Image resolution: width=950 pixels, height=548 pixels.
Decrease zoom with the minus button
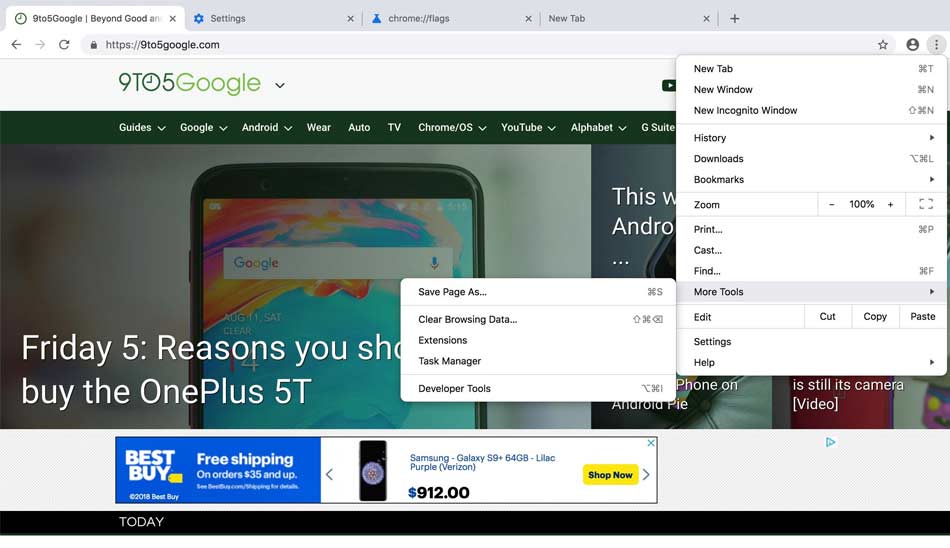click(831, 205)
